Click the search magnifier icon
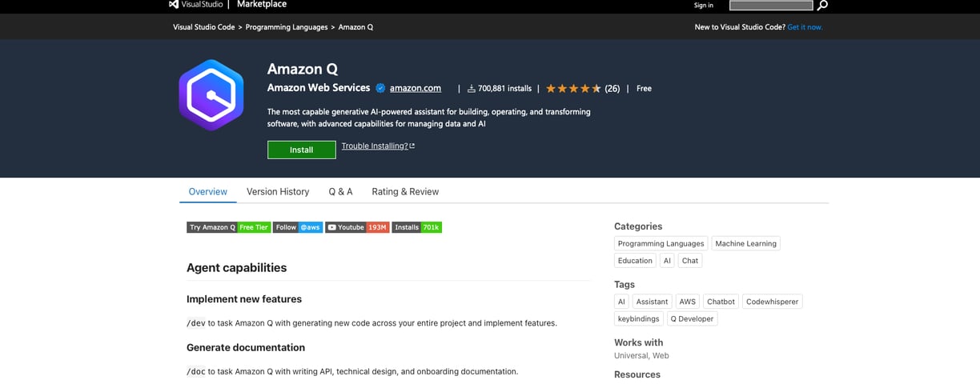 [822, 5]
